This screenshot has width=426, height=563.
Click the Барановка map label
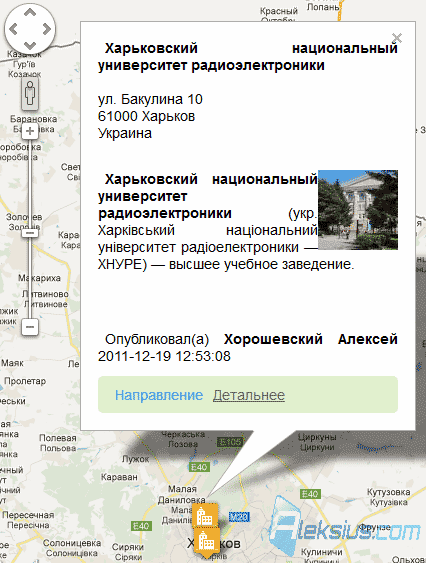[33, 118]
